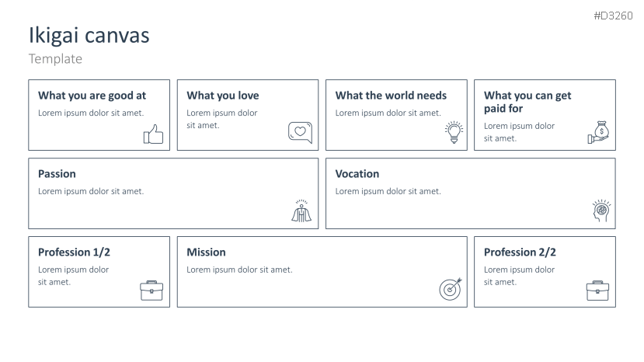Click the Passion superhero cape icon
This screenshot has height=362, width=644.
pos(301,211)
